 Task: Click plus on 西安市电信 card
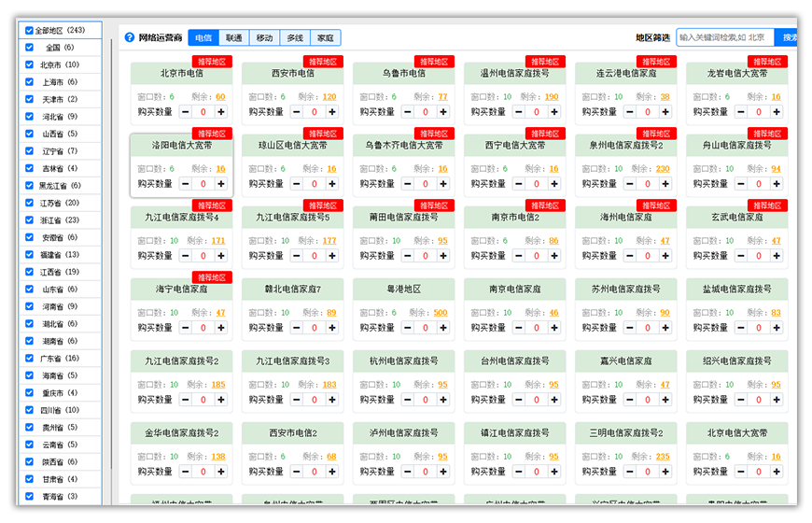(x=332, y=111)
